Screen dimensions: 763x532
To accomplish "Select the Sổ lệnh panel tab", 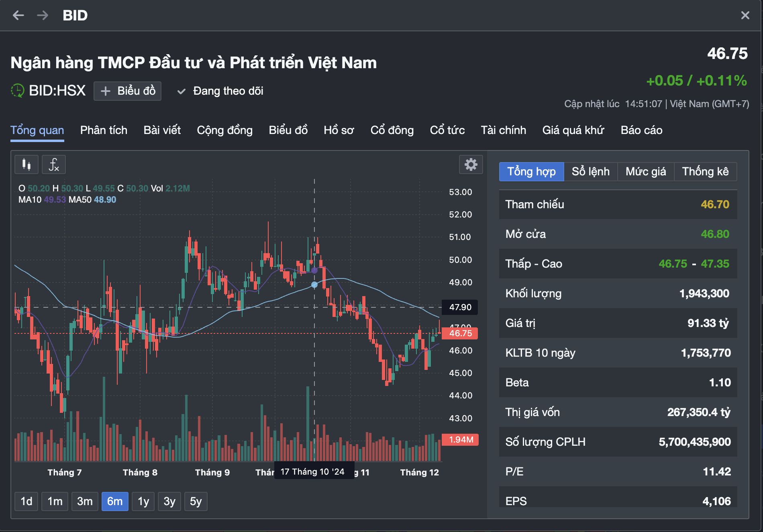I will [x=591, y=172].
